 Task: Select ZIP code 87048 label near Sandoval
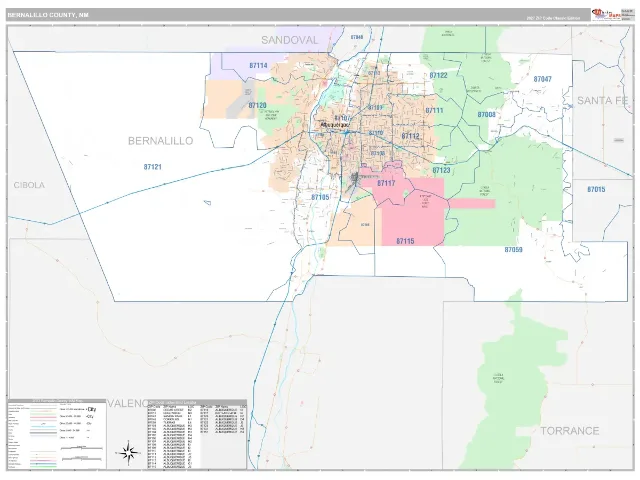click(x=357, y=37)
